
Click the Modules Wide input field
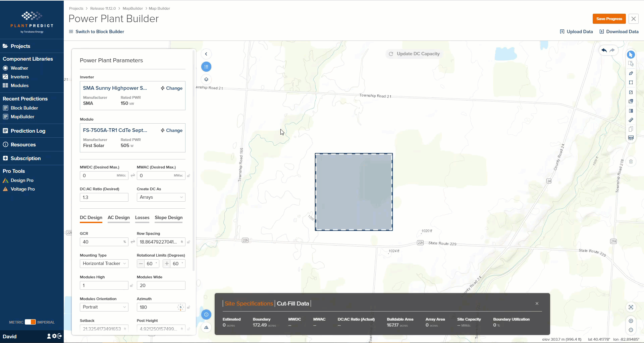tap(161, 285)
